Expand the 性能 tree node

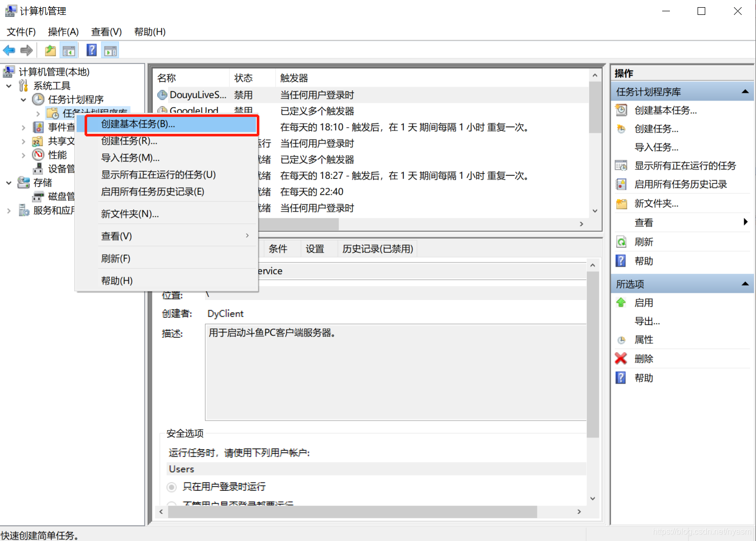tap(23, 155)
